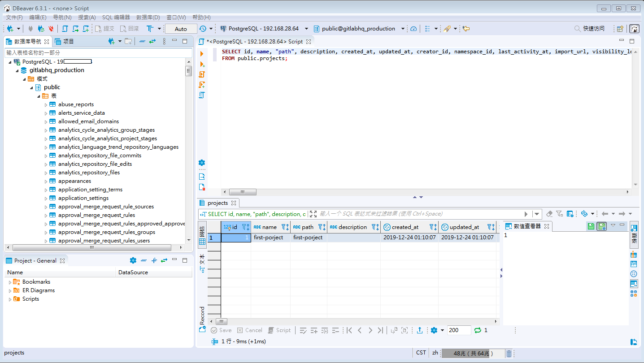Toggle the Auto commit mode button

point(181,29)
